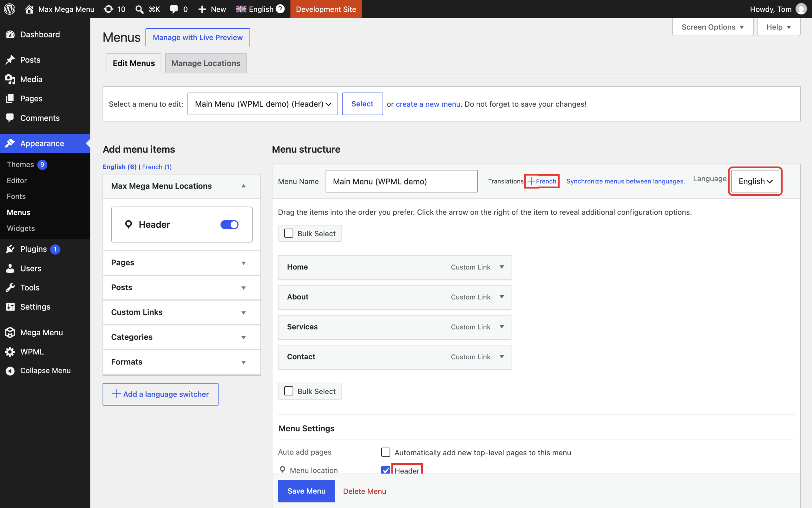
Task: Open the updates icon showing 10
Action: (115, 9)
